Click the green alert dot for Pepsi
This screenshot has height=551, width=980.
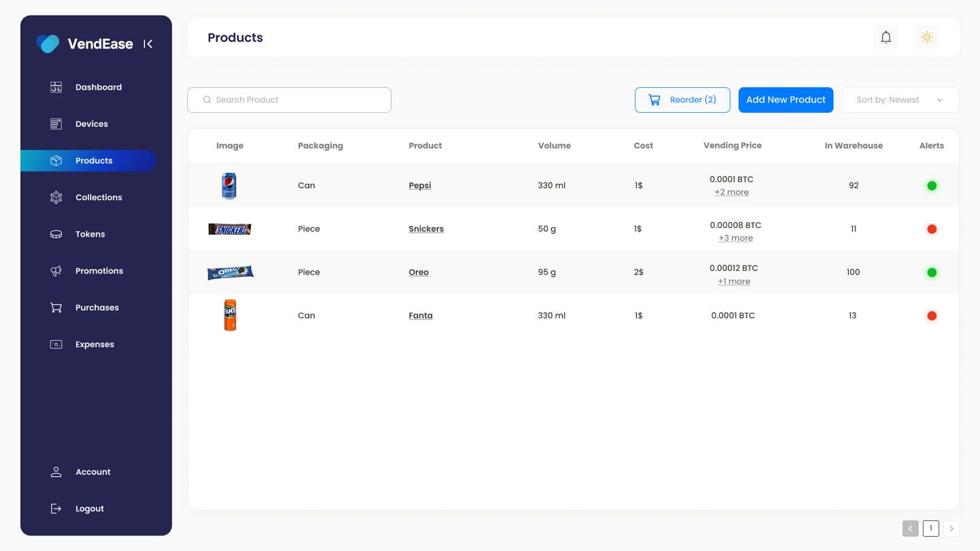point(932,186)
